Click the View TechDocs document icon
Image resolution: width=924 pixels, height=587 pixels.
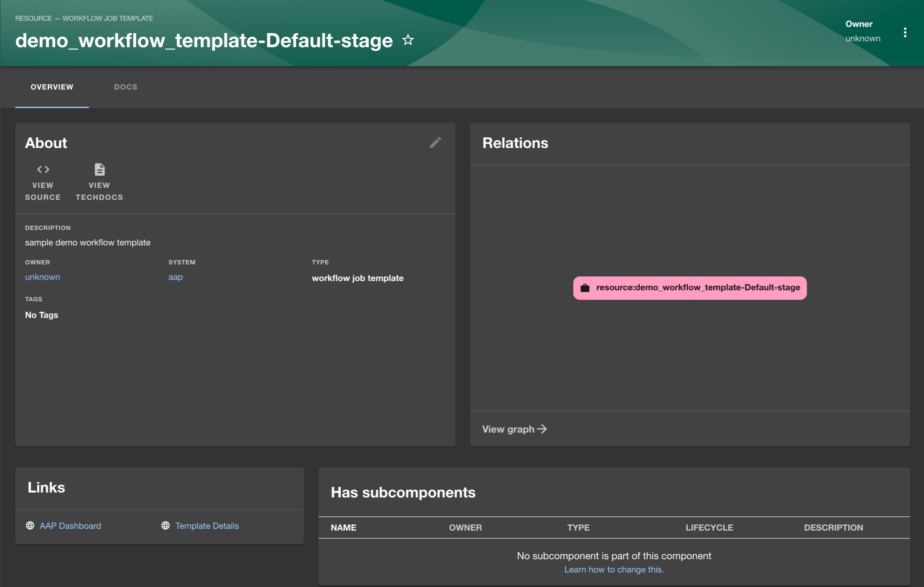[99, 169]
